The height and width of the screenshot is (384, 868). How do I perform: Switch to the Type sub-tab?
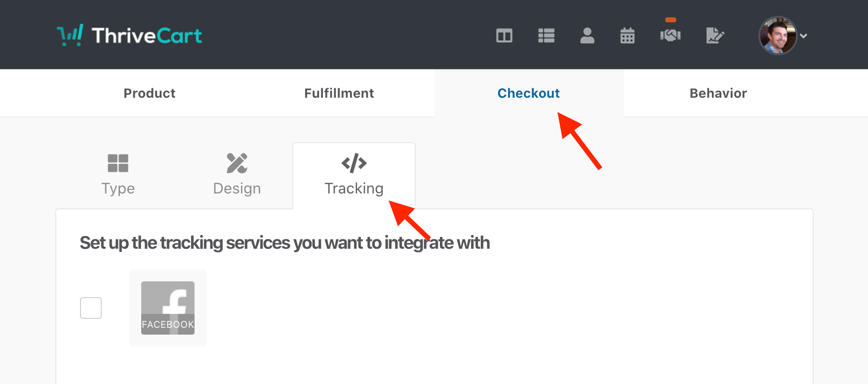(x=118, y=175)
